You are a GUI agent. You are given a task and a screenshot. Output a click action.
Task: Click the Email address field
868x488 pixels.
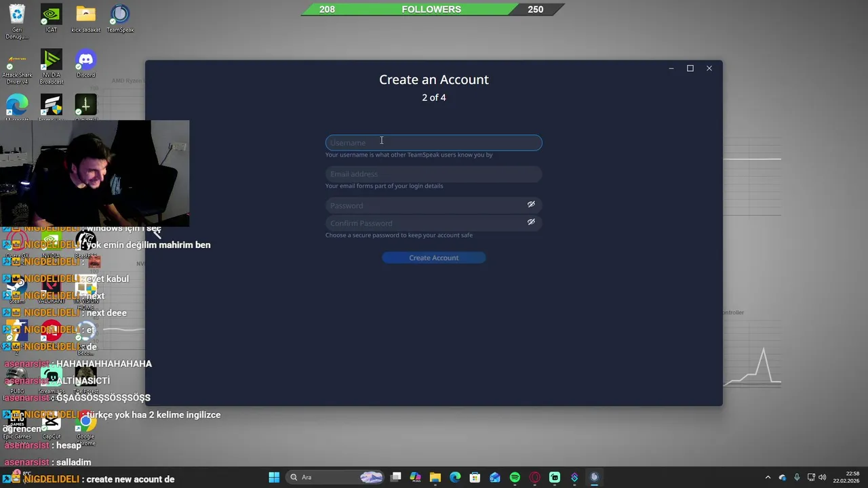coord(433,174)
